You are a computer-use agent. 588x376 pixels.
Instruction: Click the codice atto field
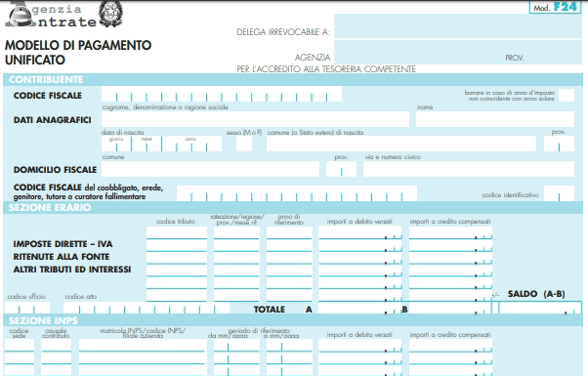point(147,308)
